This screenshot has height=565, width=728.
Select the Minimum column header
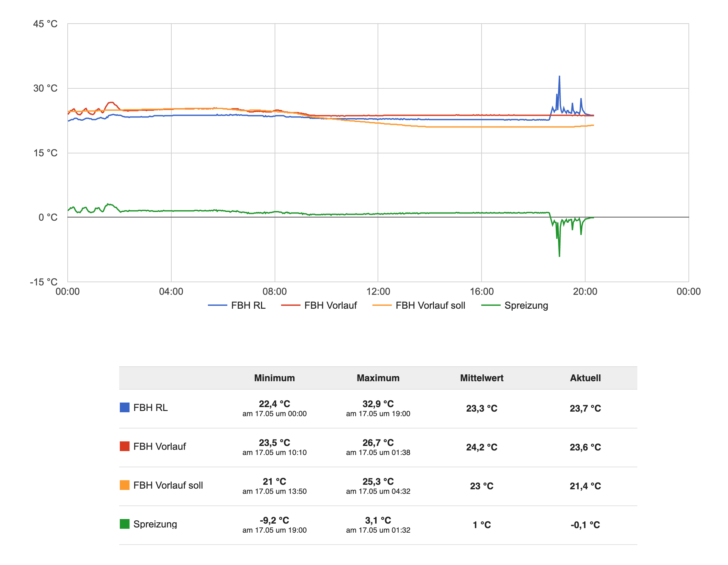(275, 378)
